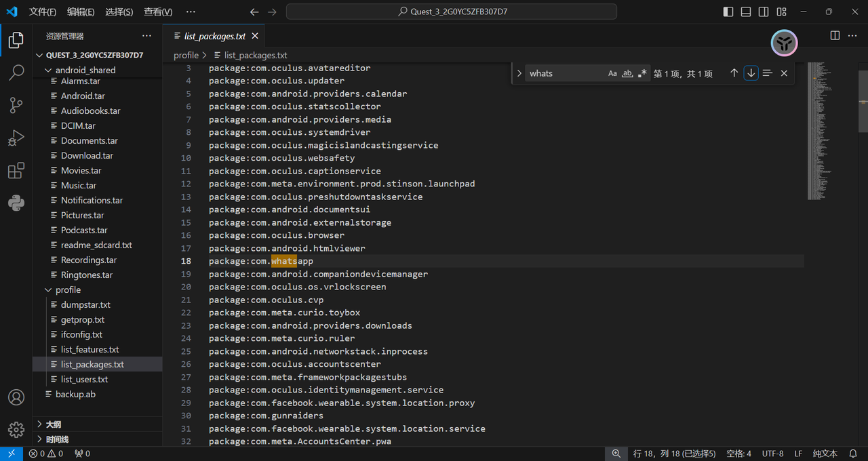The width and height of the screenshot is (868, 461).
Task: Open the 查看(V) menu
Action: tap(158, 12)
